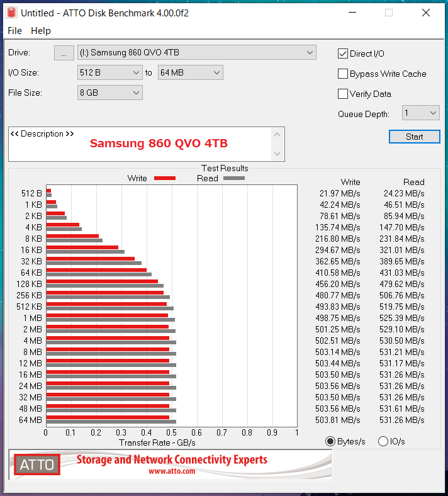
Task: Click the red Write legend swatch
Action: [165, 178]
